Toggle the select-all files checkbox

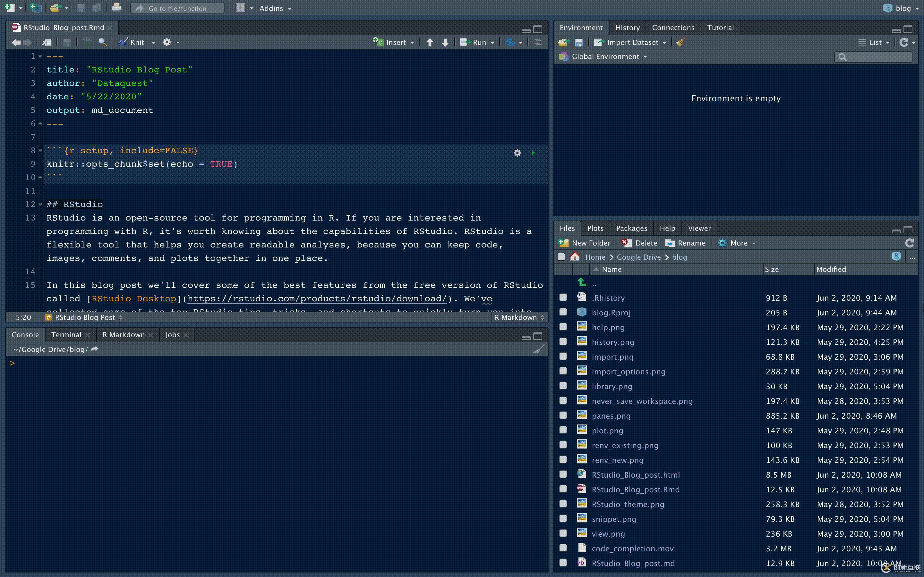point(561,257)
